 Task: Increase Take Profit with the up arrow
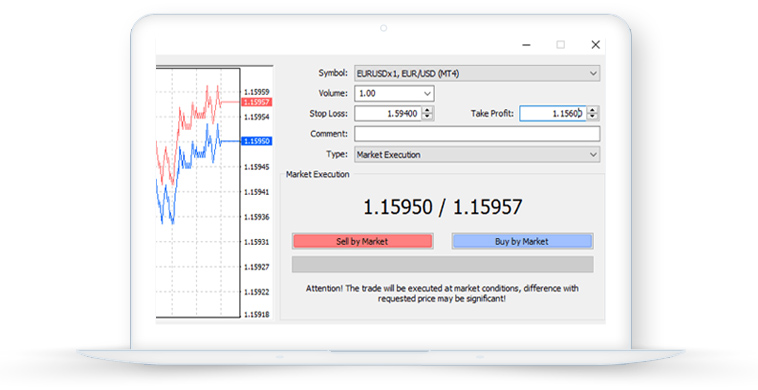593,110
